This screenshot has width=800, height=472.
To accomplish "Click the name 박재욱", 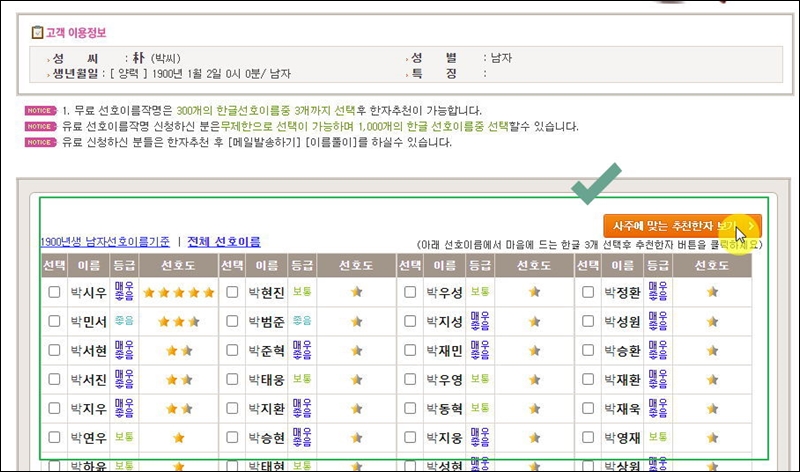I will (x=622, y=409).
